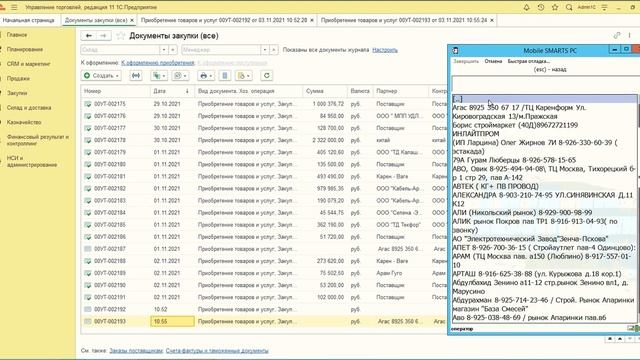Image resolution: width=640 pixels, height=360 pixels.
Task: Open favorites star in top bar
Action: click(555, 7)
